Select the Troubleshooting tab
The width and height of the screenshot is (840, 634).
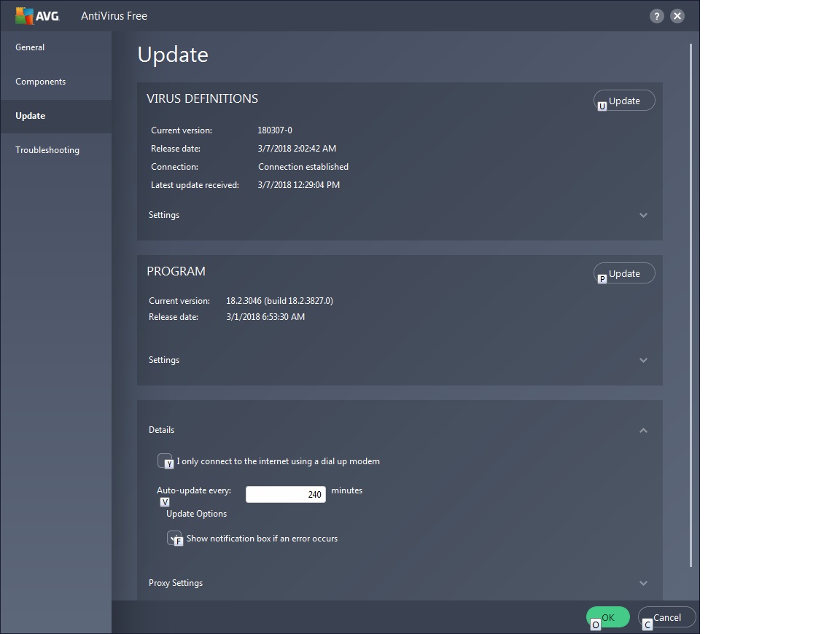(47, 150)
